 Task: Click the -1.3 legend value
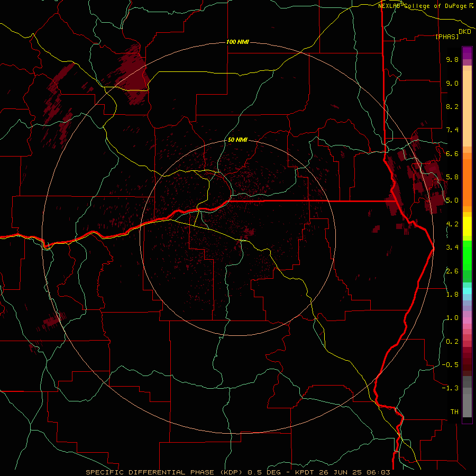[x=450, y=388]
